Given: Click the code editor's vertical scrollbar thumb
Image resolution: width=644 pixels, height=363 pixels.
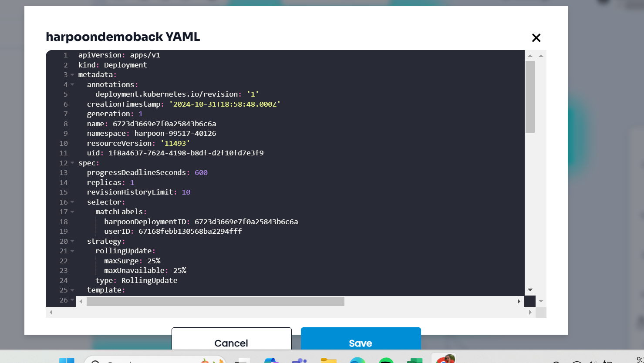Looking at the screenshot, I should pyautogui.click(x=530, y=97).
